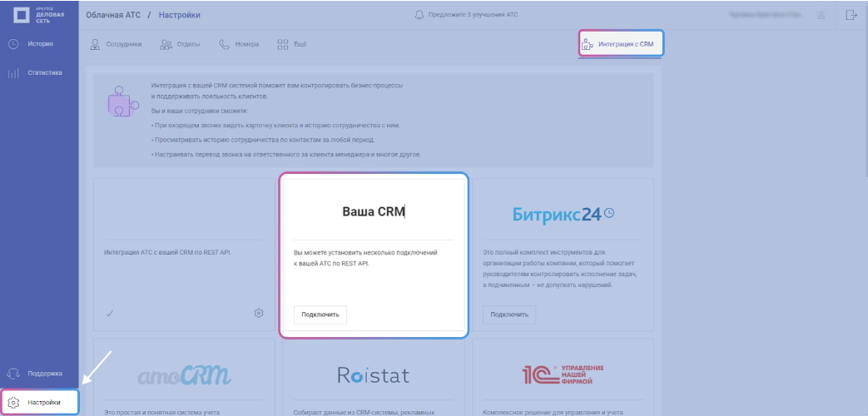Click the gear icon on REST API card
Image resolution: width=868 pixels, height=416 pixels.
click(x=259, y=314)
